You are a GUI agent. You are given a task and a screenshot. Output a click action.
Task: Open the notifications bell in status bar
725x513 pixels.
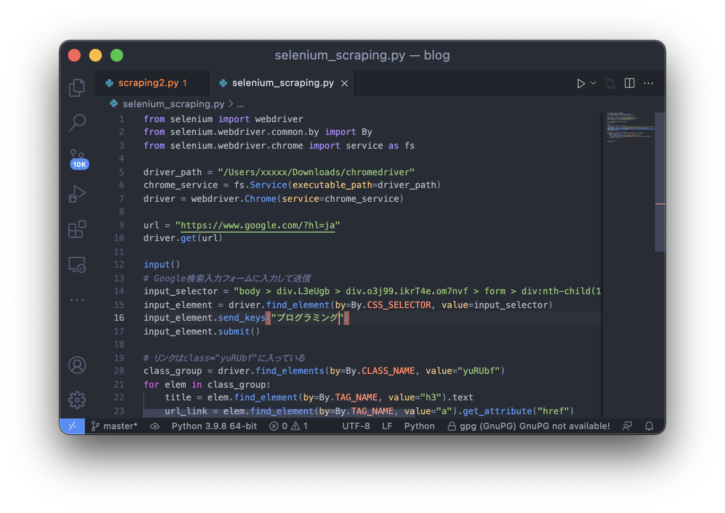click(x=649, y=426)
